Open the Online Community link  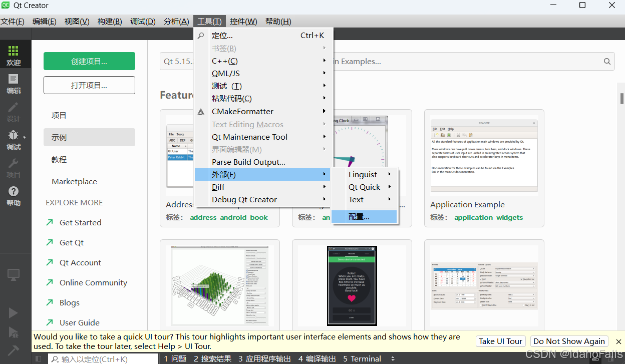(x=93, y=282)
